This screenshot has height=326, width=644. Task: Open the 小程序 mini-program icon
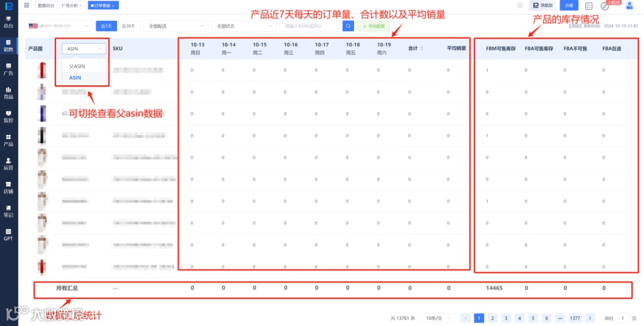pos(605,6)
